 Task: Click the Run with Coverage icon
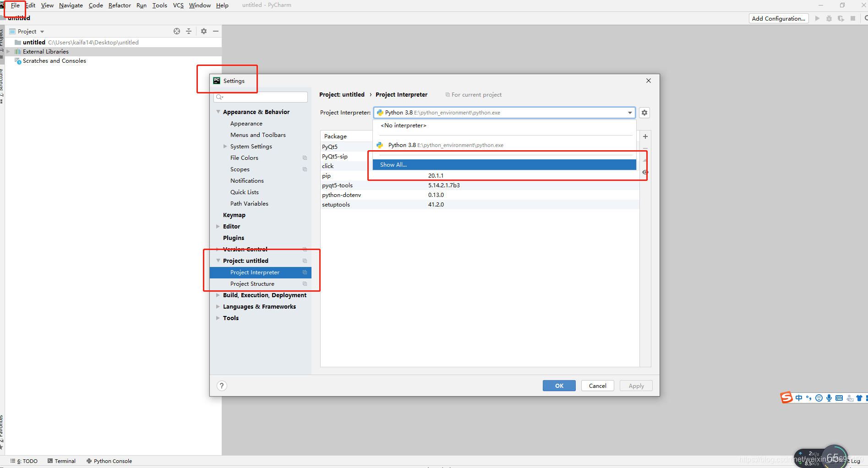coord(841,18)
